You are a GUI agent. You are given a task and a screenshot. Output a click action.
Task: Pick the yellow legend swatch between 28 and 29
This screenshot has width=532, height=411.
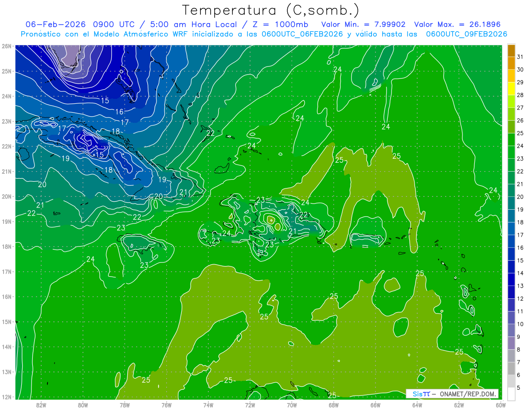click(x=511, y=89)
